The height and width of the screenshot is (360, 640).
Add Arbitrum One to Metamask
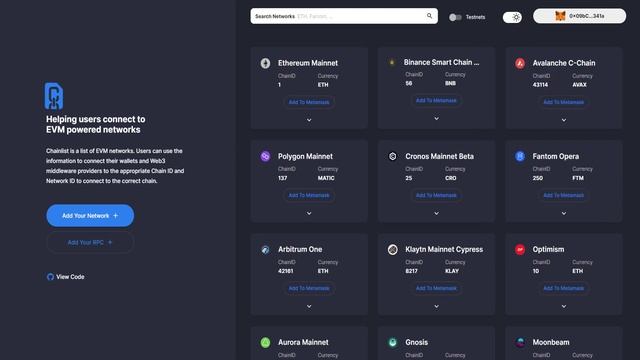(309, 288)
